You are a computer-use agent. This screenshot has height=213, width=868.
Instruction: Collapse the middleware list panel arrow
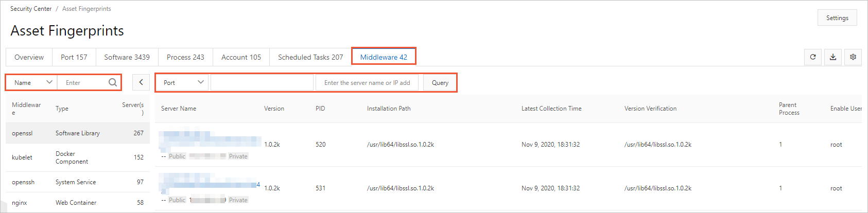[141, 82]
